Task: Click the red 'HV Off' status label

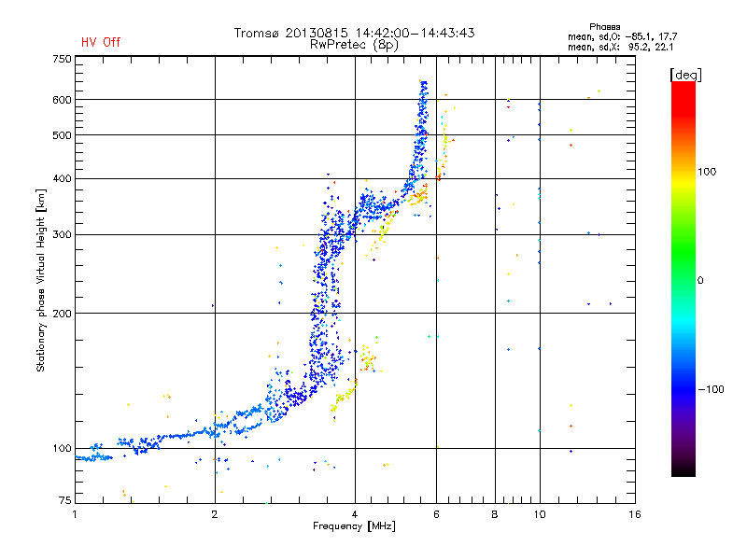Action: click(101, 42)
